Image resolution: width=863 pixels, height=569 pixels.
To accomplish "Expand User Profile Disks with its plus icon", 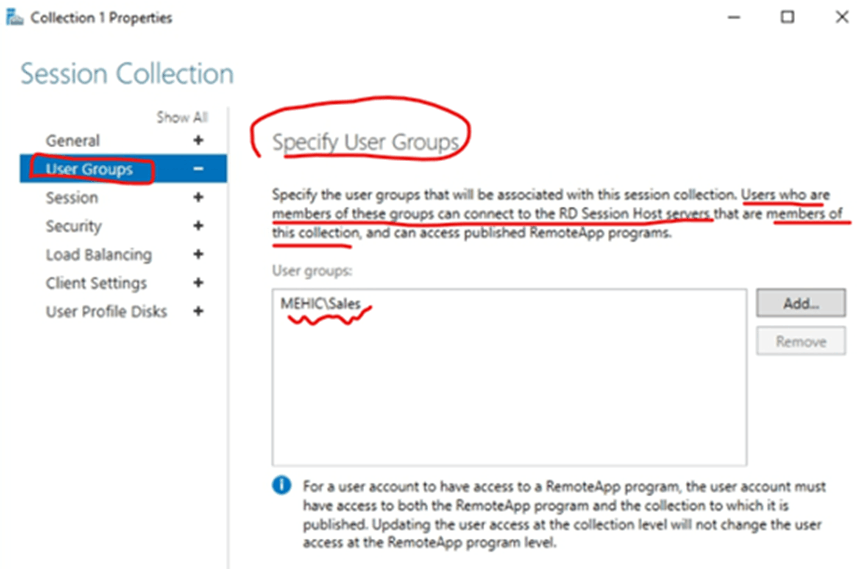I will pyautogui.click(x=199, y=311).
